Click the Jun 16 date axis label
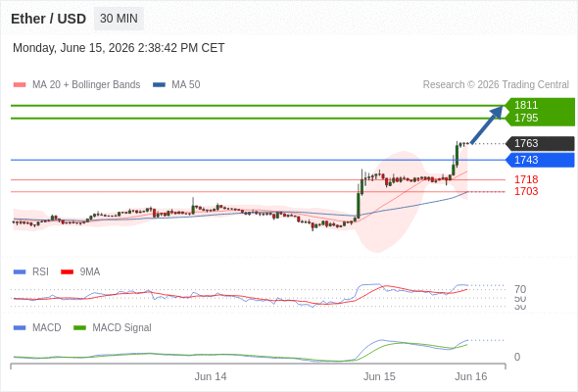The height and width of the screenshot is (392, 578). click(x=471, y=376)
